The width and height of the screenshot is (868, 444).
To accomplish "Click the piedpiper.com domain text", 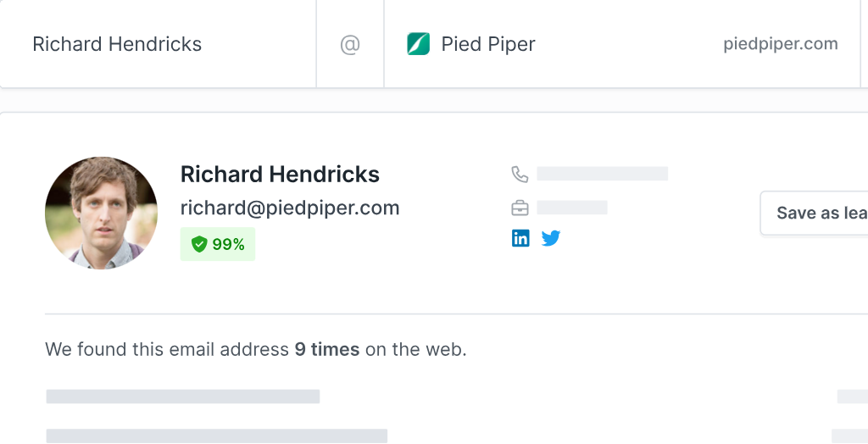I will [781, 44].
